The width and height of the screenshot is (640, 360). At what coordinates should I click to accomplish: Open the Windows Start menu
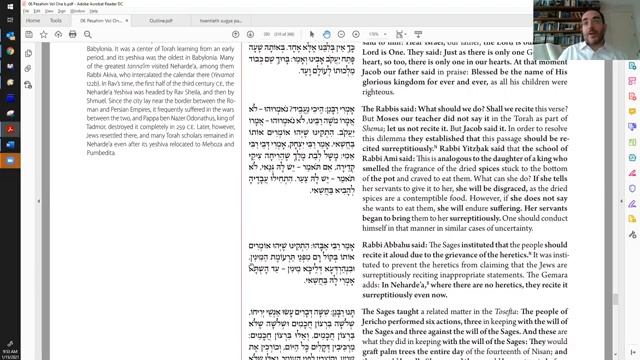click(x=10, y=6)
